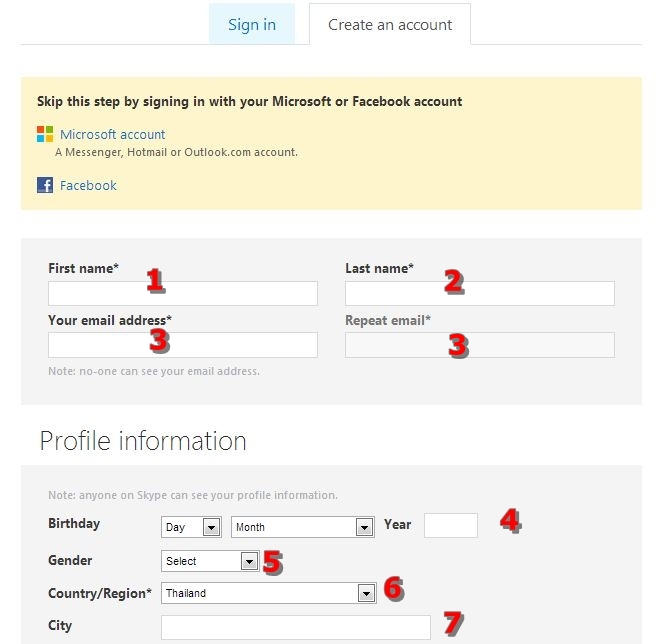The image size is (656, 644).
Task: Select the Repeat email field
Action: click(480, 345)
